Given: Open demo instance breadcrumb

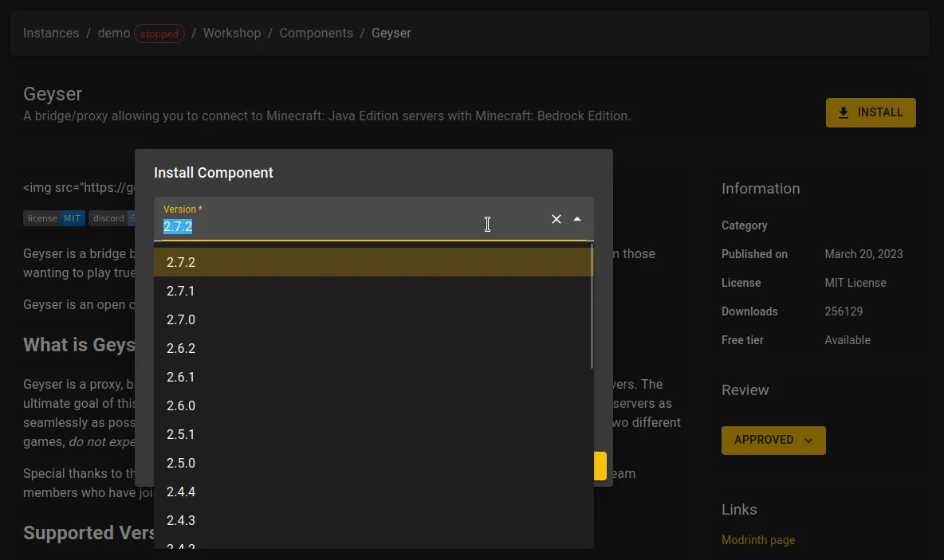Looking at the screenshot, I should 114,33.
